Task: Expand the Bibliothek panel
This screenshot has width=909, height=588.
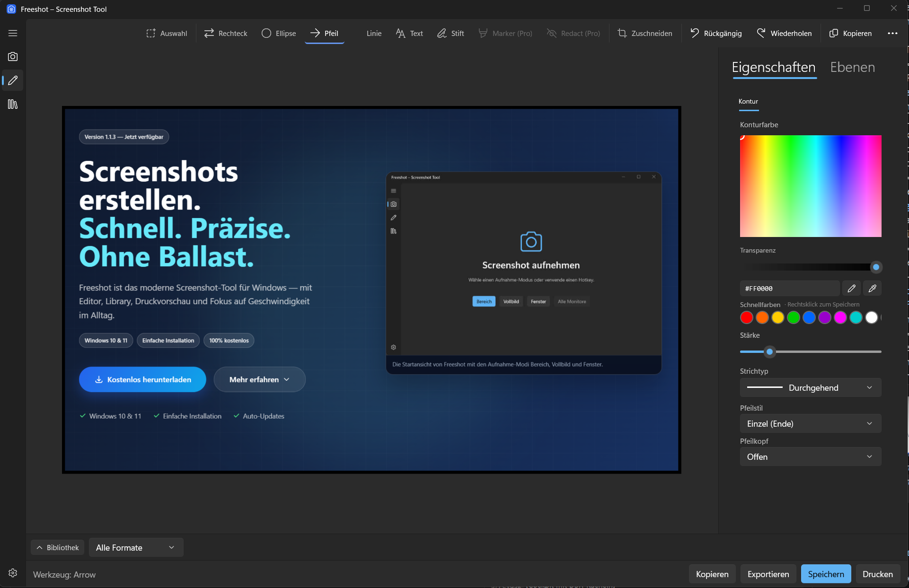Action: [58, 547]
